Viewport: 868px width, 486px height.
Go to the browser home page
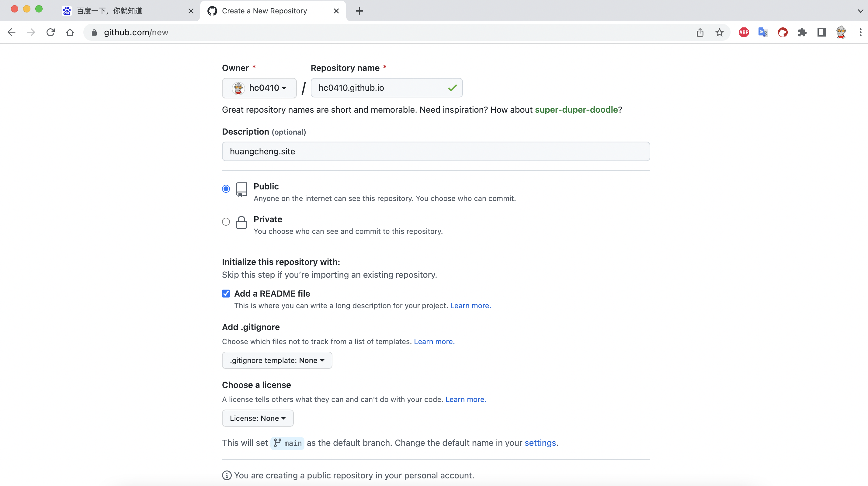point(70,32)
